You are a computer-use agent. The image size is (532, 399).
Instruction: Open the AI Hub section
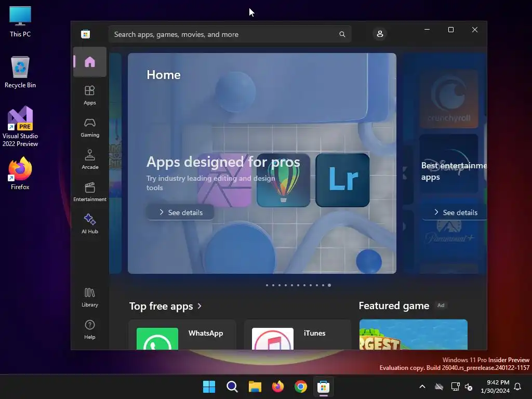coord(90,224)
